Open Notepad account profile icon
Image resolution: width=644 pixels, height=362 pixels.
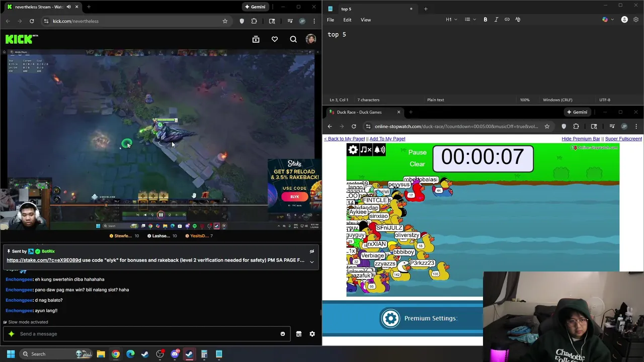tap(624, 20)
